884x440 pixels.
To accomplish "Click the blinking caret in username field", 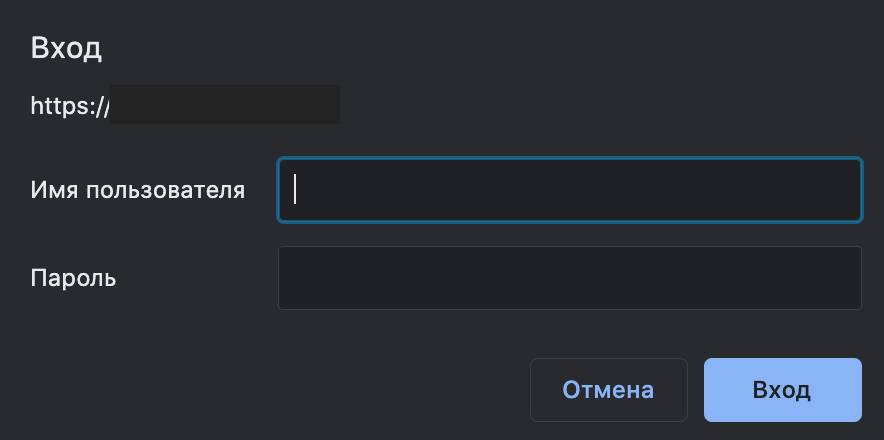I will point(296,190).
